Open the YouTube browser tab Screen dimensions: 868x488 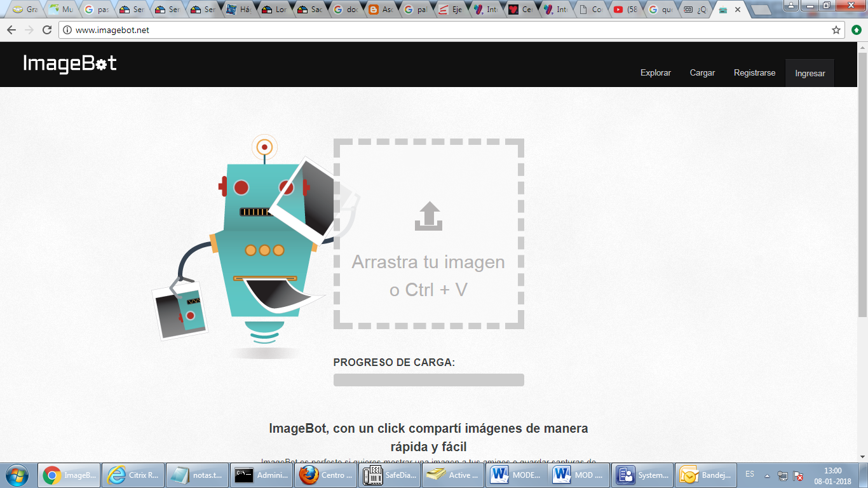tap(625, 10)
